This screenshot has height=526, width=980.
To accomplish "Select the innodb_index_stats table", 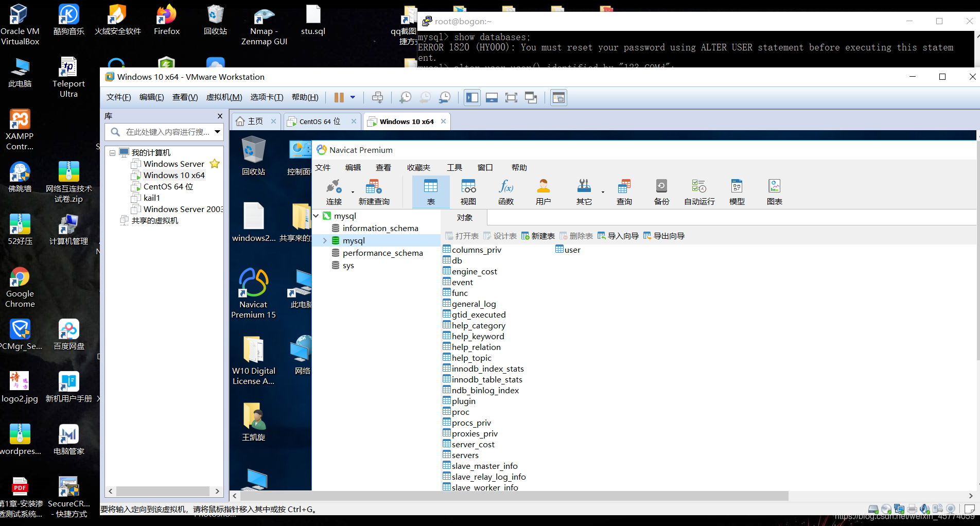I will click(483, 369).
